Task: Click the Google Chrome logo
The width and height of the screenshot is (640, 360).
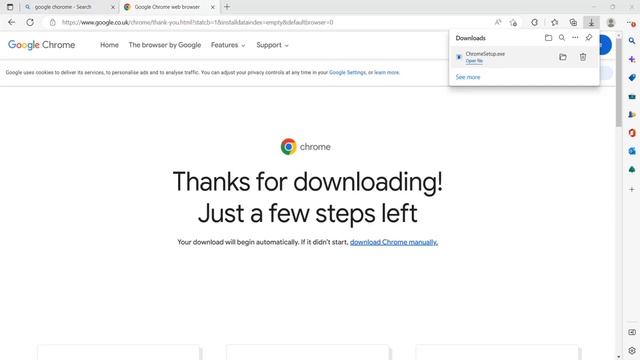Action: (x=42, y=45)
